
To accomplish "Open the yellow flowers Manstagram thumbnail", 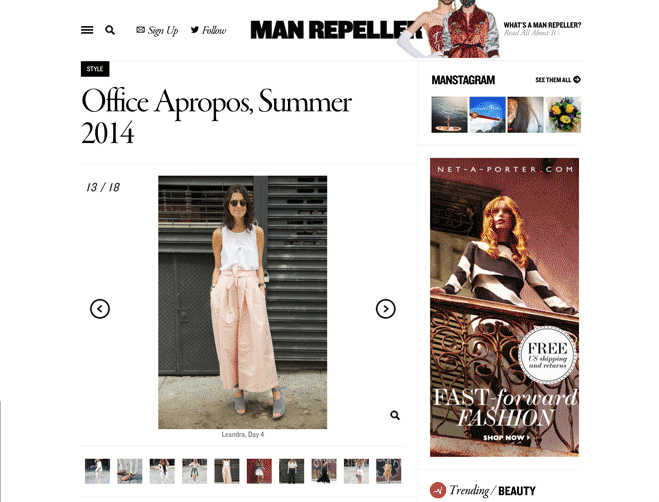I will [x=563, y=115].
